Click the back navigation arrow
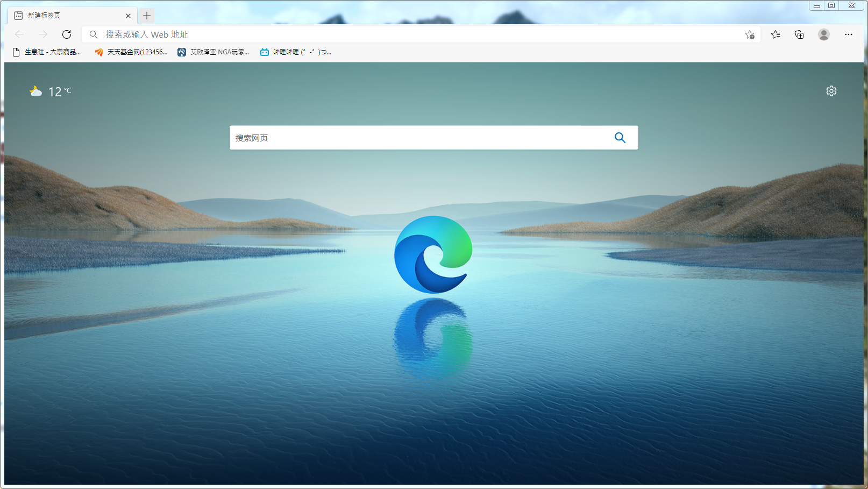The height and width of the screenshot is (489, 868). (x=19, y=34)
